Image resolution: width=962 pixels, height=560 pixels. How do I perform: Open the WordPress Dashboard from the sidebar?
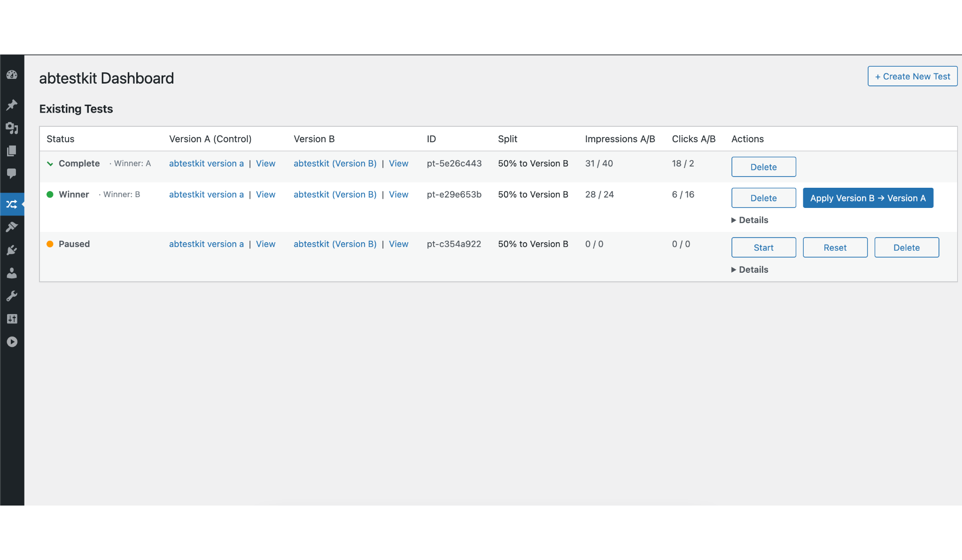[x=12, y=75]
